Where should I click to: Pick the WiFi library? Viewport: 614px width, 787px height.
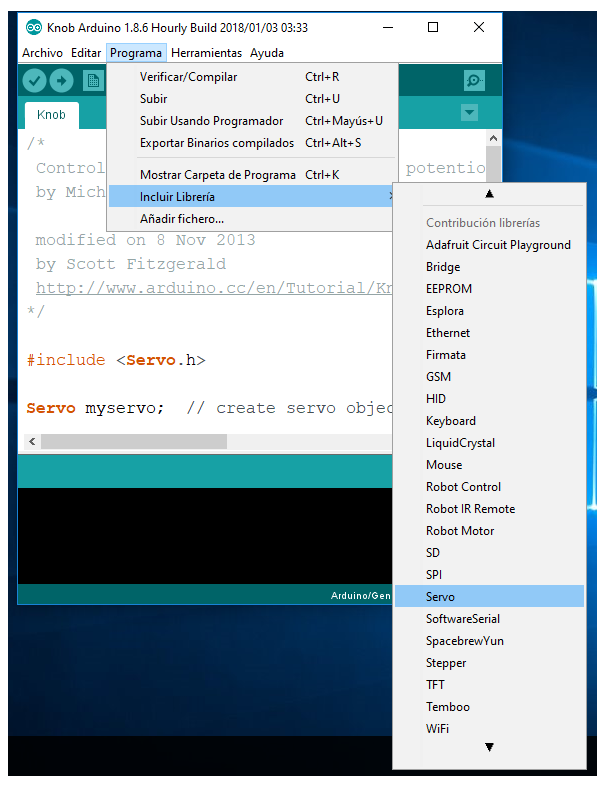pos(489,729)
